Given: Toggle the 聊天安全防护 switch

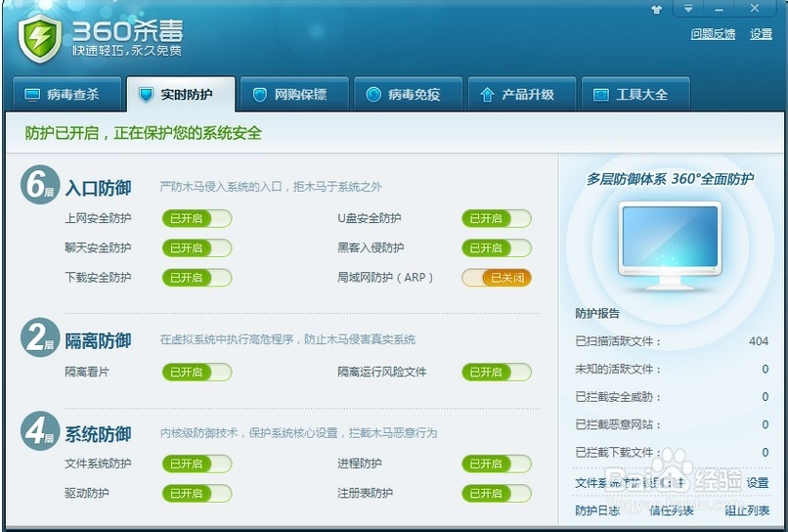Looking at the screenshot, I should click(x=197, y=247).
